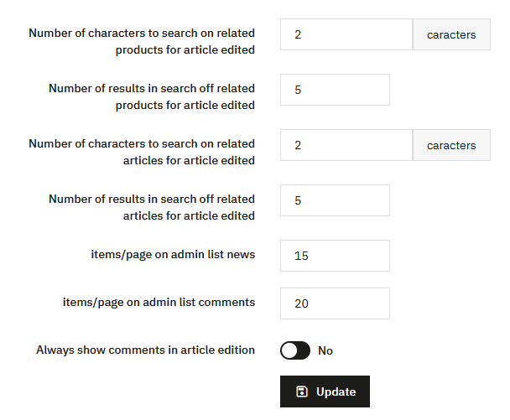Click 'Always show comments in article edition' label
510x420 pixels.
point(145,350)
